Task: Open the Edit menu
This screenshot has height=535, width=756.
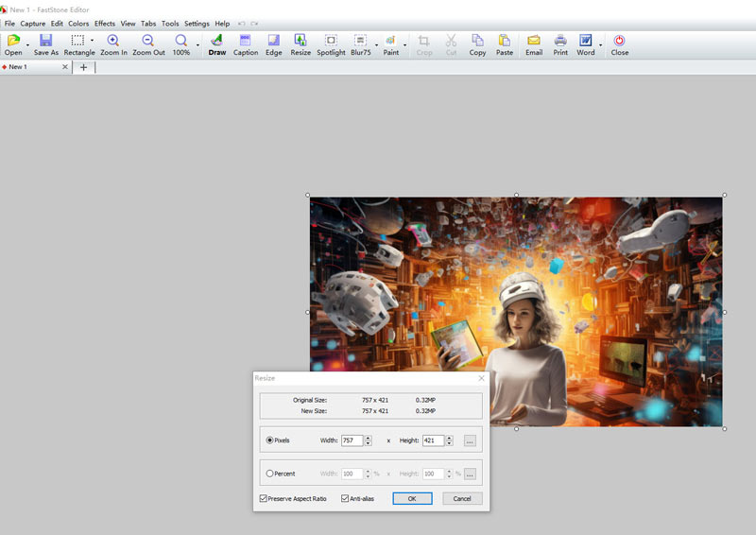Action: 57,24
